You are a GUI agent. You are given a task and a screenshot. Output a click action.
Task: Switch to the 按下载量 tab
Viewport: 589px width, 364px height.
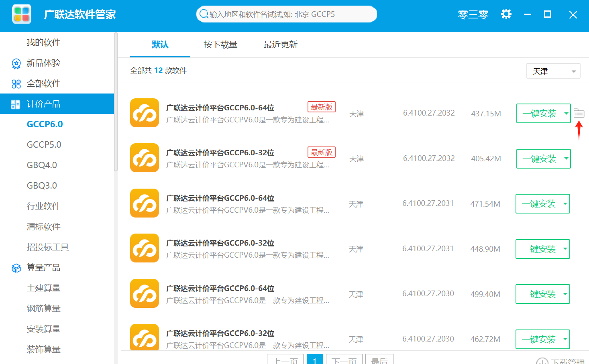pos(220,45)
